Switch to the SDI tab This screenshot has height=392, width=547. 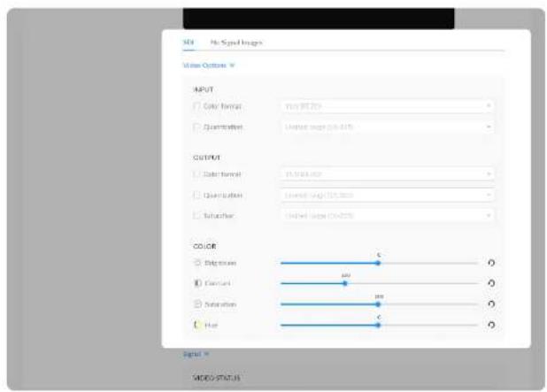[x=189, y=42]
